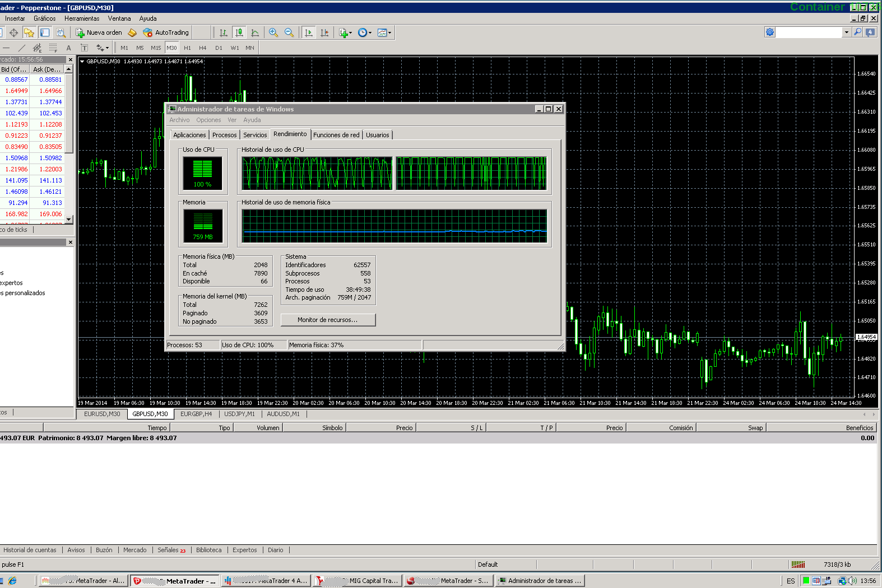
Task: Open the EURGBP,H4 chart tab
Action: 196,414
